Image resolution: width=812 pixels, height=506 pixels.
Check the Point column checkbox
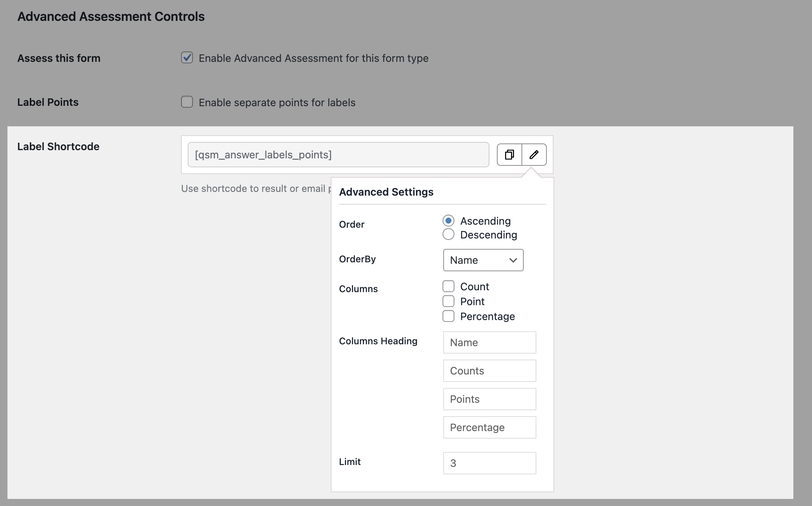[448, 301]
